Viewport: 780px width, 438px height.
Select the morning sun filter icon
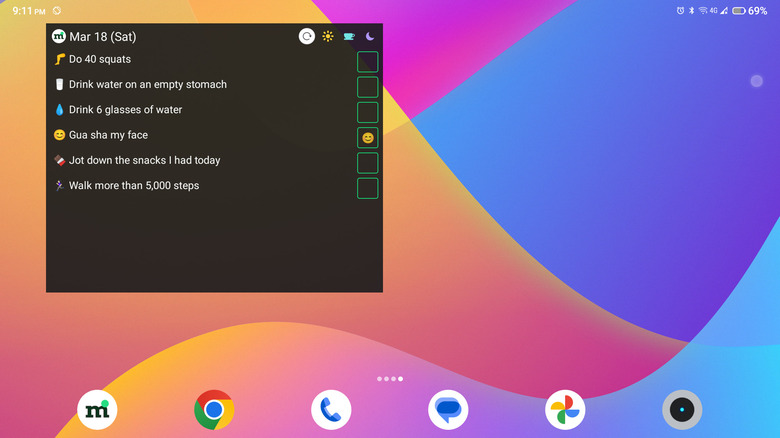point(328,36)
